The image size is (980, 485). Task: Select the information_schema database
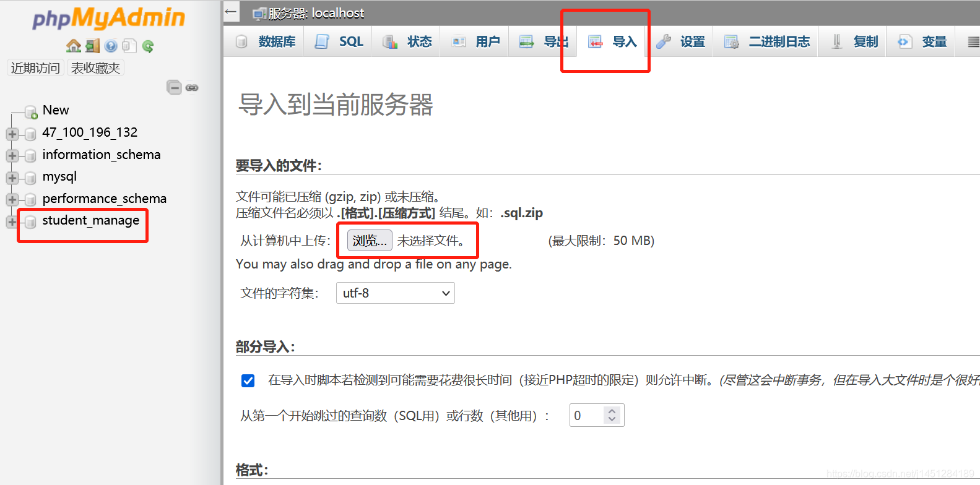(102, 155)
